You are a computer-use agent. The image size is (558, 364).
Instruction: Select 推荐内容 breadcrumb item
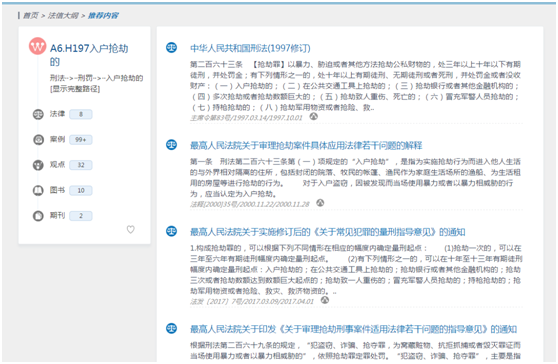click(x=103, y=16)
